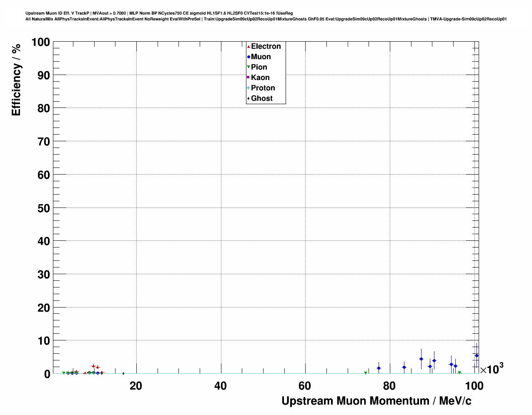Click the x-axis tick label 40
532x415 pixels.
(x=221, y=386)
